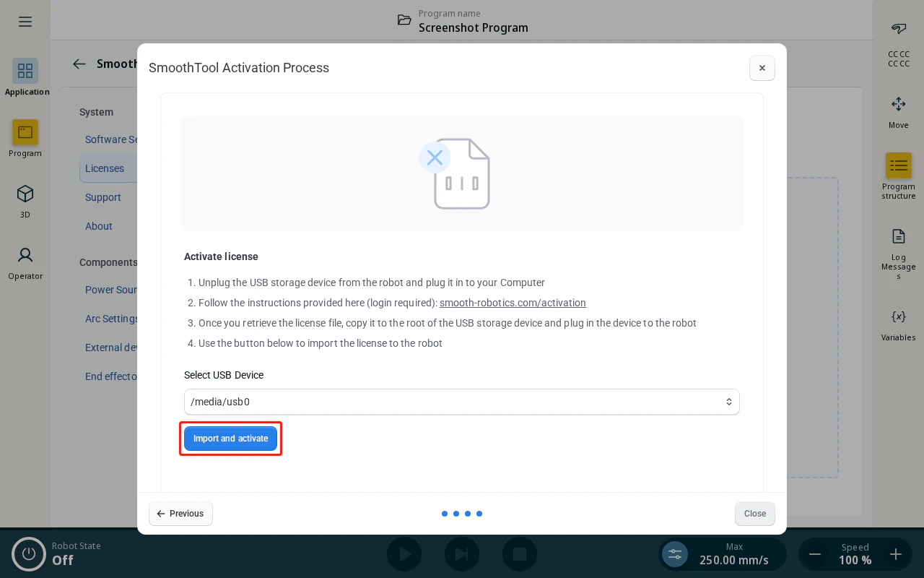Image resolution: width=924 pixels, height=578 pixels.
Task: Click the open-folder icon beside Program name
Action: pyautogui.click(x=405, y=20)
